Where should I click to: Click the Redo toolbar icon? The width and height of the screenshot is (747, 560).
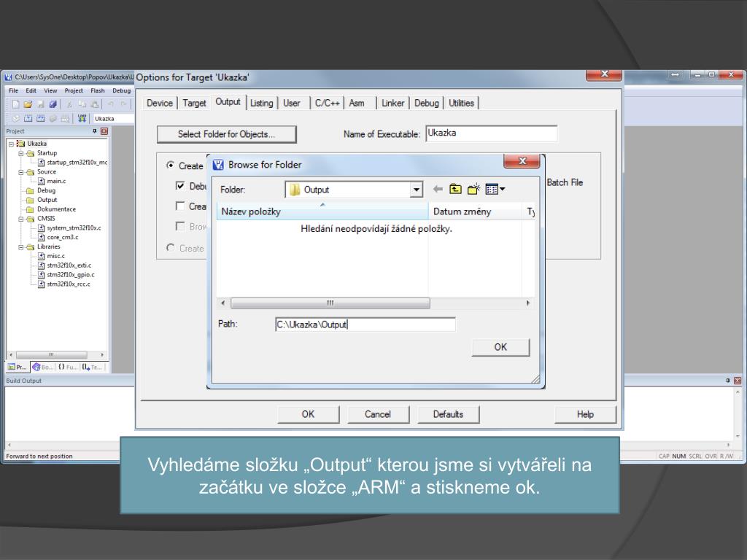[x=124, y=104]
